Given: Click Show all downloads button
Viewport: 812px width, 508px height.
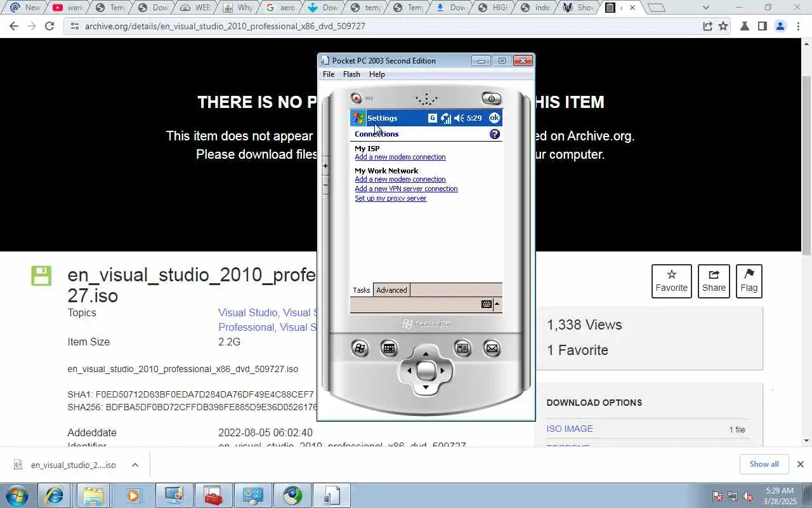Looking at the screenshot, I should 764,464.
